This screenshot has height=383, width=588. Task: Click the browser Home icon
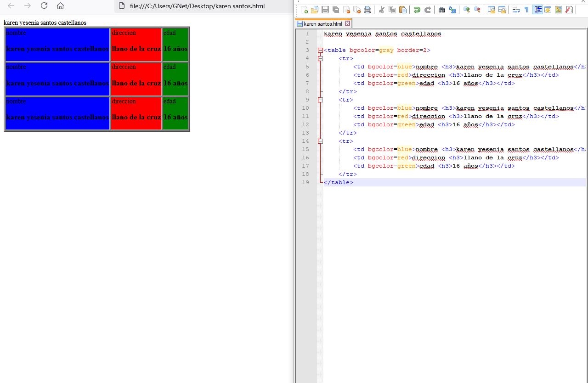(60, 6)
